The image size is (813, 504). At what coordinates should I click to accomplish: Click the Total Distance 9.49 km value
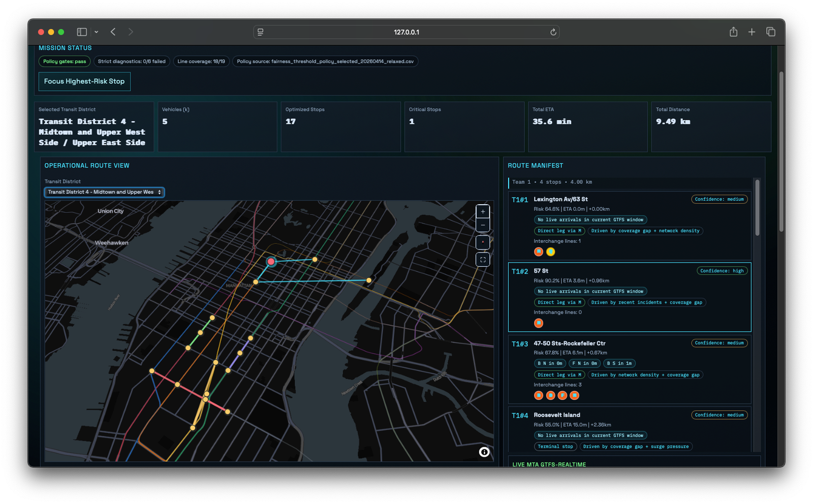point(673,121)
